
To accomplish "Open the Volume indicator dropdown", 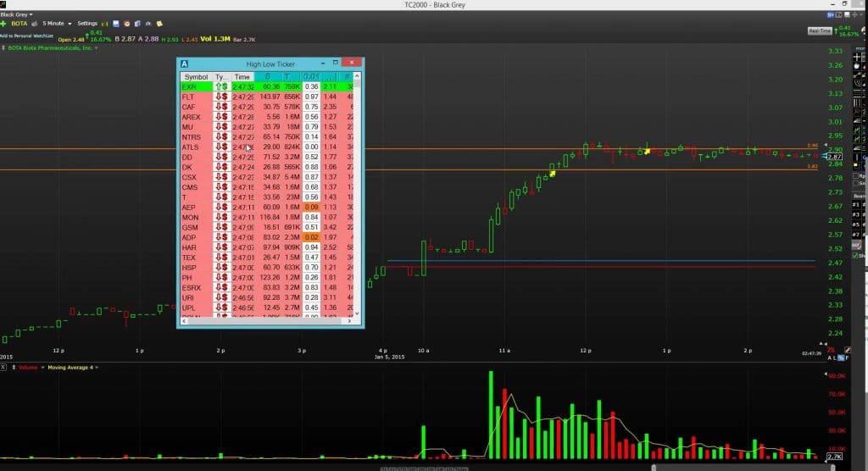I will pyautogui.click(x=42, y=368).
